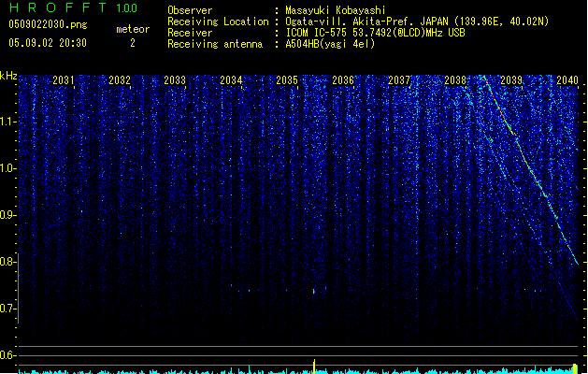Click the date stamp 05.09.02 20:30
The image size is (588, 374).
48,43
